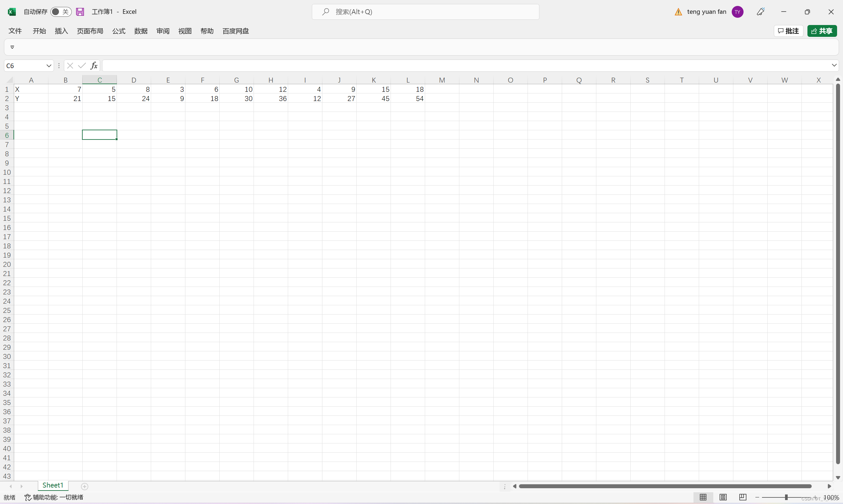Viewport: 843px width, 504px height.
Task: Select the Sheet1 tab
Action: (53, 485)
